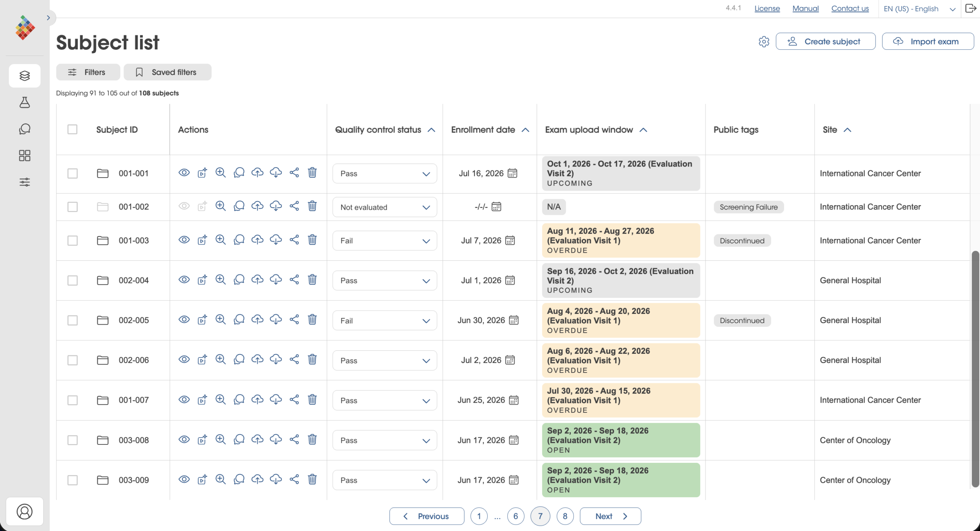Image resolution: width=980 pixels, height=531 pixels.
Task: Open the flask icon in sidebar
Action: [24, 102]
